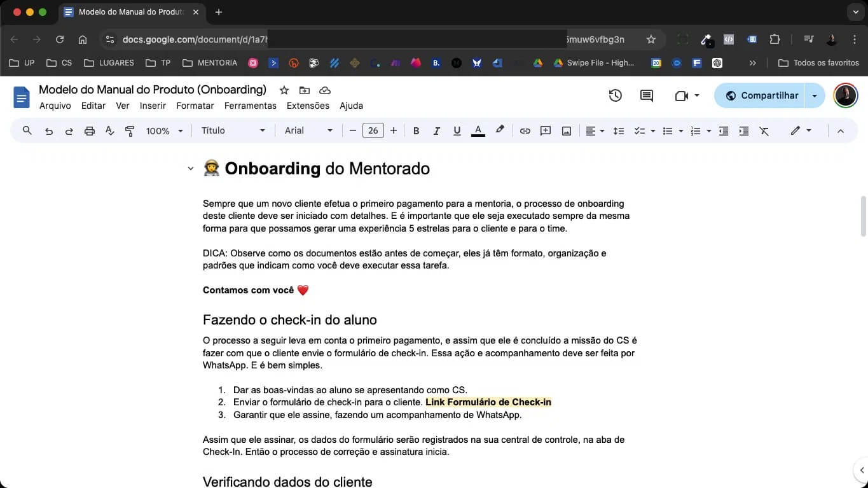This screenshot has height=488, width=868.
Task: Open the checklist dropdown arrow
Action: (652, 131)
